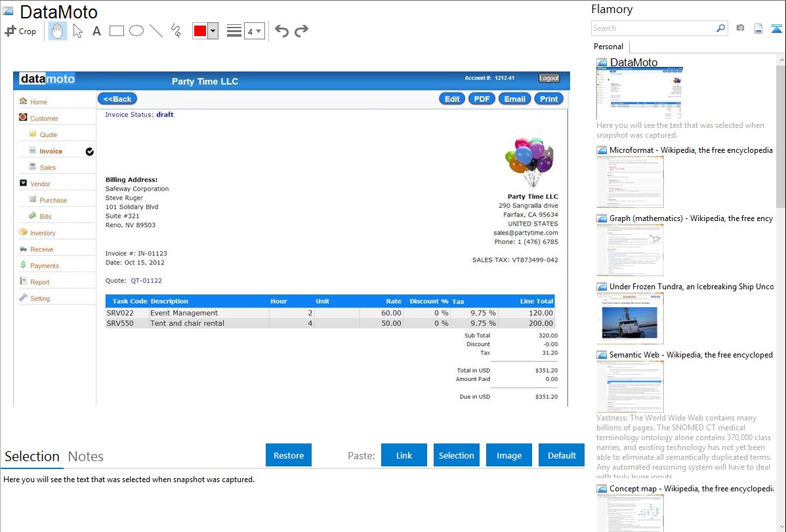Click the Payments dollar icon
786x532 pixels.
coord(23,265)
